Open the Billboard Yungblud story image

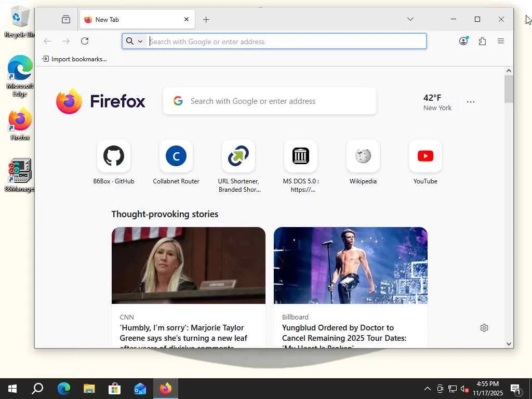351,265
